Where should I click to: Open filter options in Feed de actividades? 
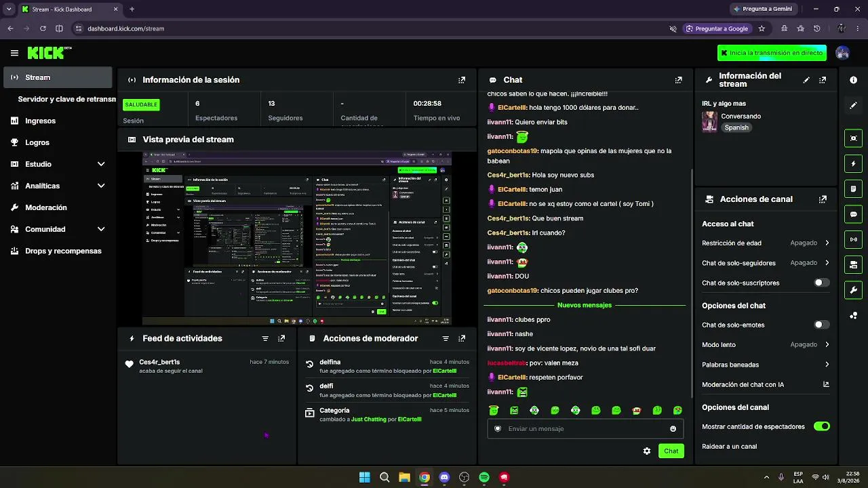[x=265, y=338]
